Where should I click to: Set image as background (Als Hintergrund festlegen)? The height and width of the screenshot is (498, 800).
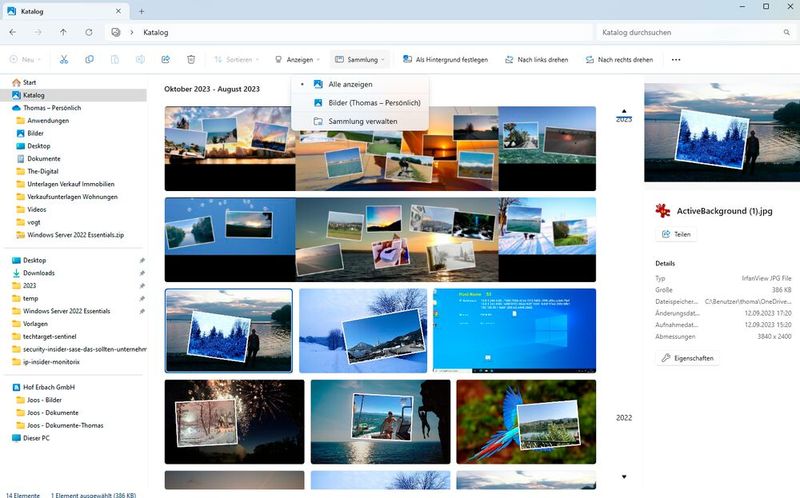point(445,60)
